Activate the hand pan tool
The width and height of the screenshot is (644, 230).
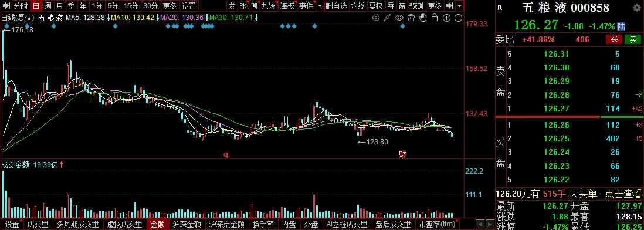(423, 18)
